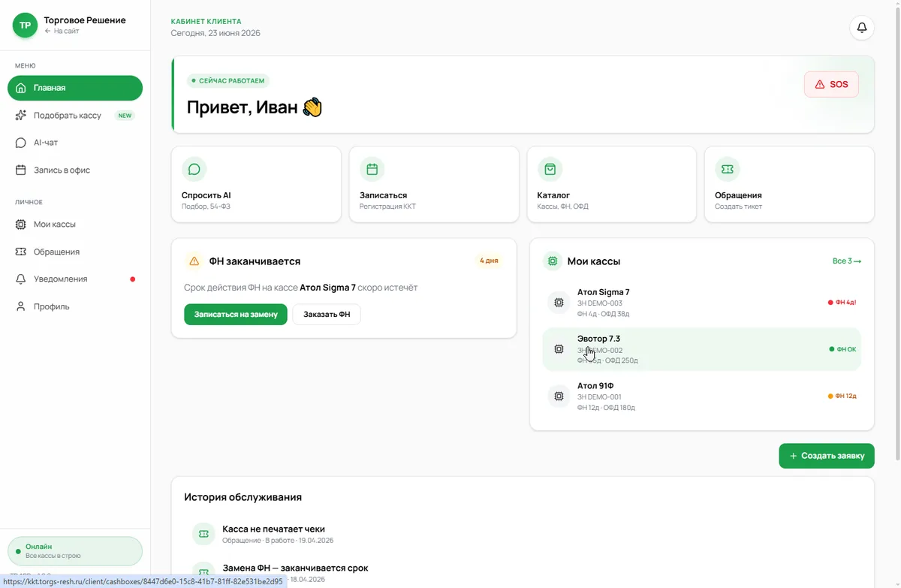The height and width of the screenshot is (588, 901).
Task: Click the 4 дня badge
Action: click(489, 261)
